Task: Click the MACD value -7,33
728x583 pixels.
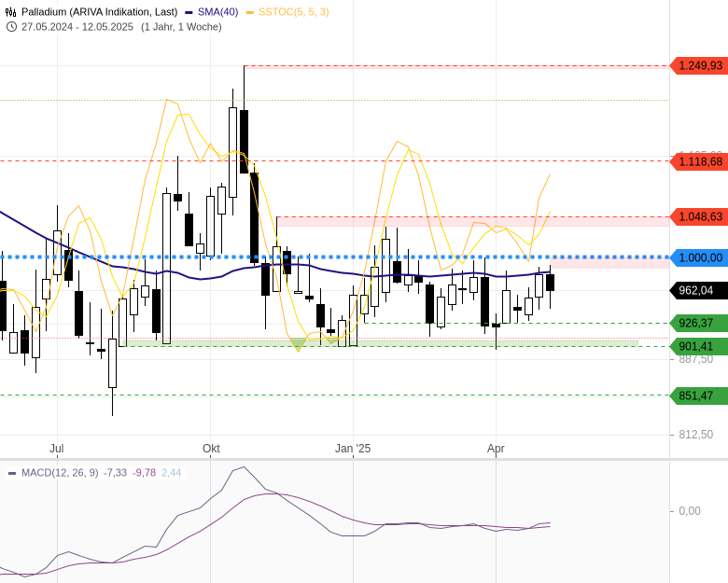Action: click(115, 473)
